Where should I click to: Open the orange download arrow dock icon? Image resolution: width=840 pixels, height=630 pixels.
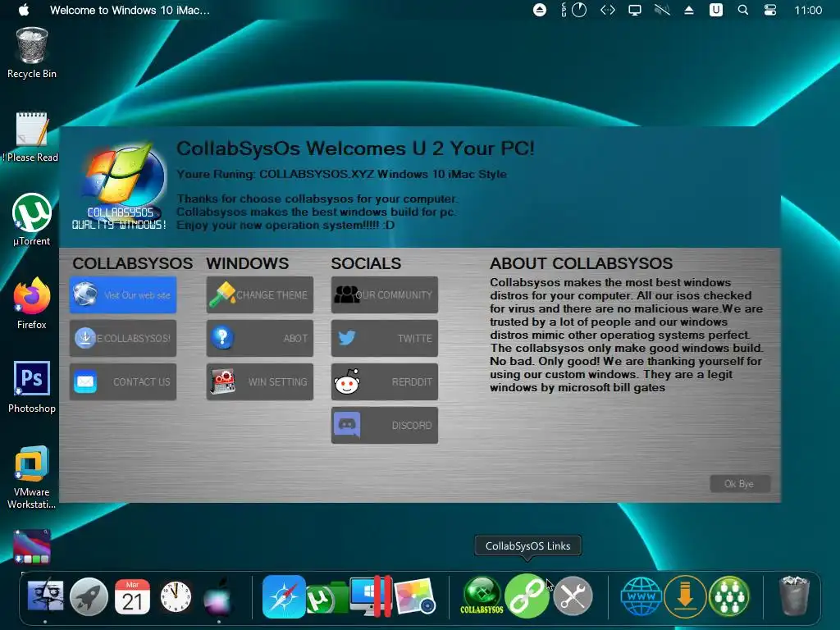[685, 596]
